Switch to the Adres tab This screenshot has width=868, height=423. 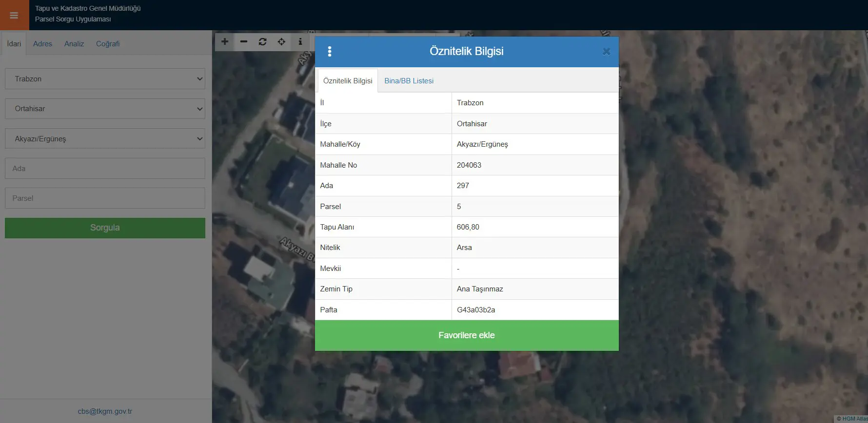click(42, 44)
